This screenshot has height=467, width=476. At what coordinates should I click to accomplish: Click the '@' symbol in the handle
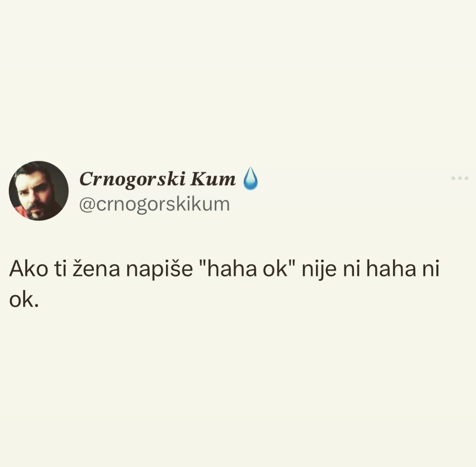(x=88, y=205)
